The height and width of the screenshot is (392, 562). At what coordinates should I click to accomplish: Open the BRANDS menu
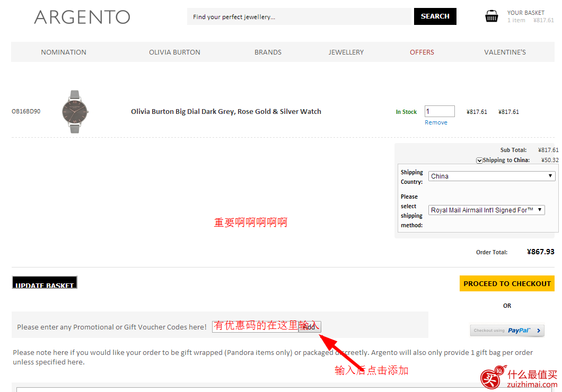pyautogui.click(x=268, y=52)
